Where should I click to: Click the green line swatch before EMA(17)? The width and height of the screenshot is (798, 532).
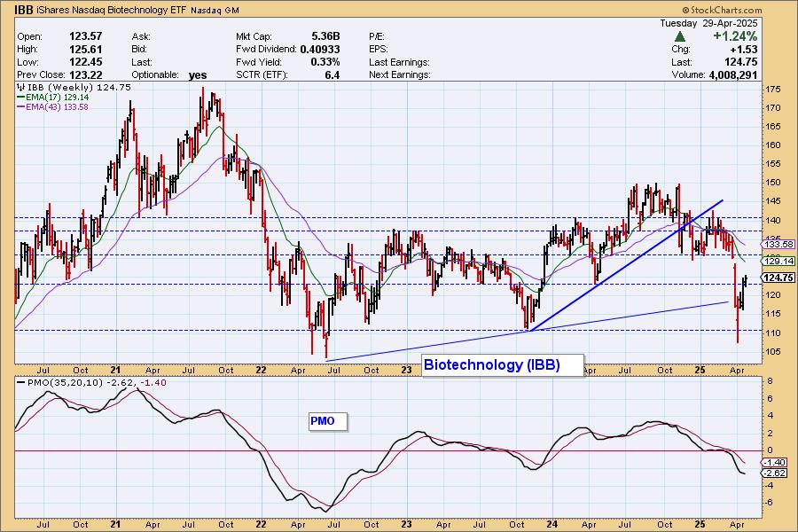21,98
